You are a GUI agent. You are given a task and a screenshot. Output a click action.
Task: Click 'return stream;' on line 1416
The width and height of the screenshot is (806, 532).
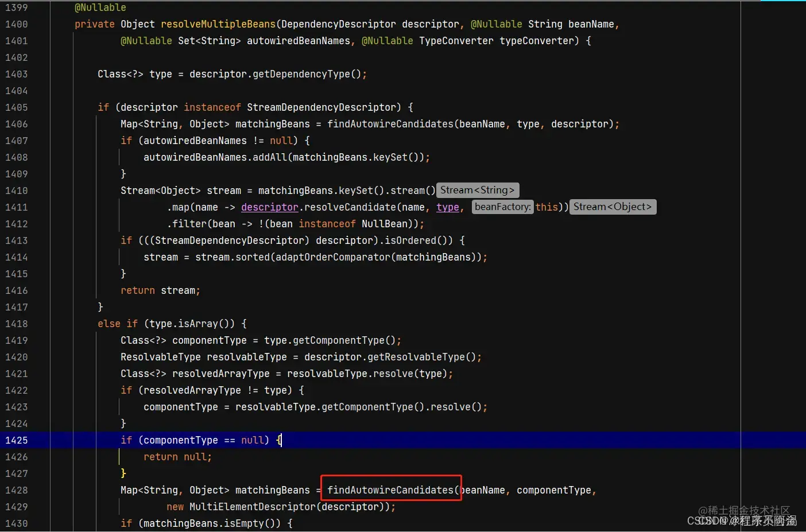[161, 290]
